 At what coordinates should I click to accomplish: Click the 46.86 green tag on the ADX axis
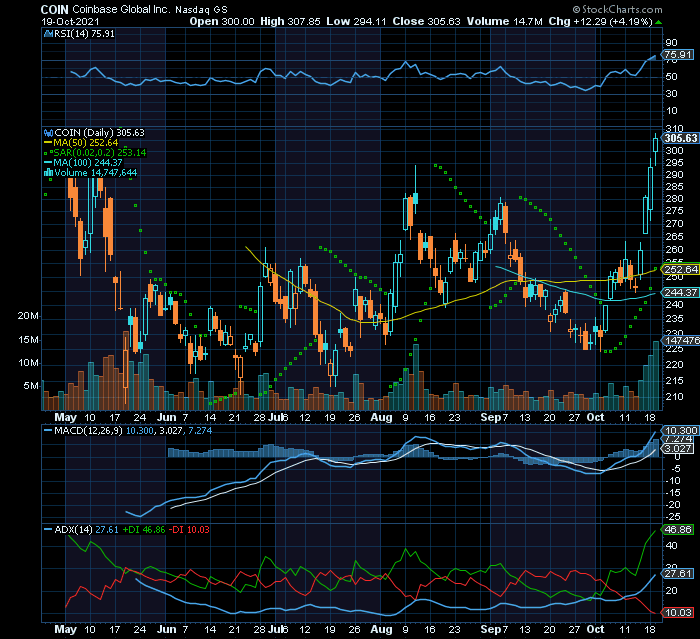[x=678, y=530]
